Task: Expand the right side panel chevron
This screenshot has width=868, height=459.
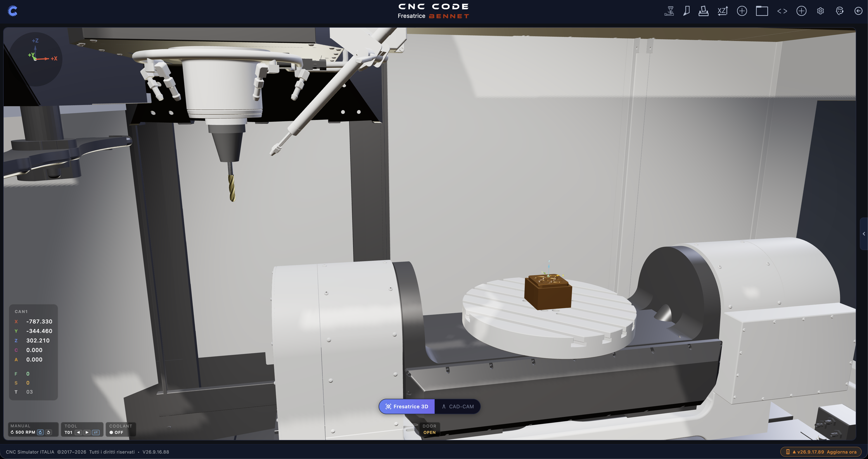Action: click(864, 234)
